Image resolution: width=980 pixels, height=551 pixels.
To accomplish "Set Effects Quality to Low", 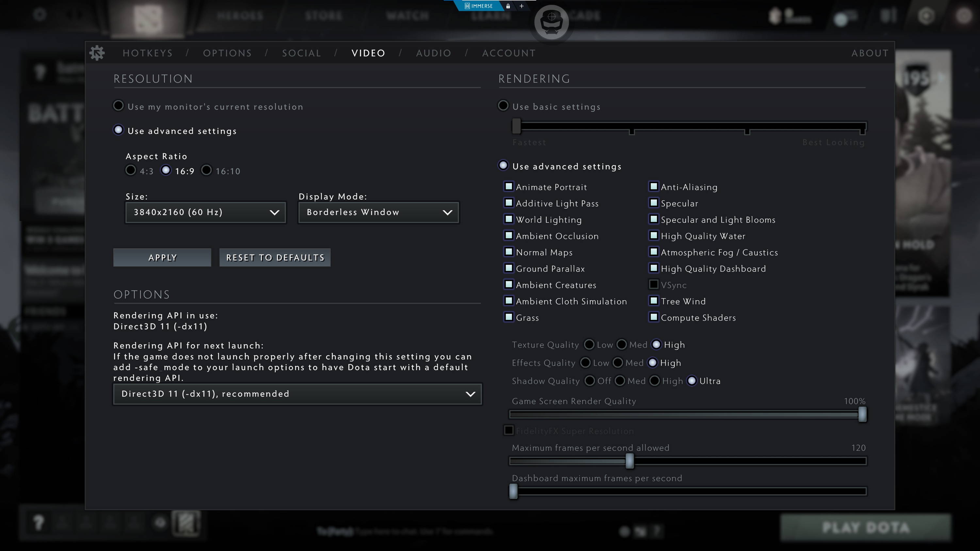I will click(x=585, y=363).
